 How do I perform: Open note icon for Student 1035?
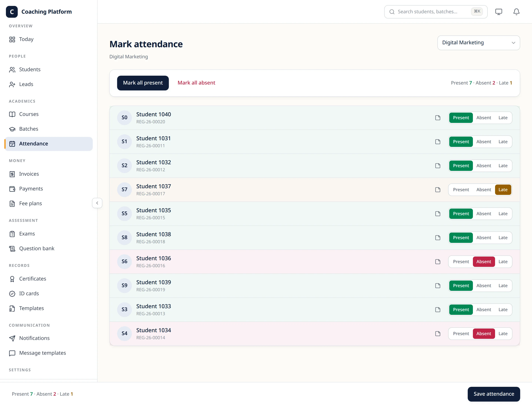point(438,214)
